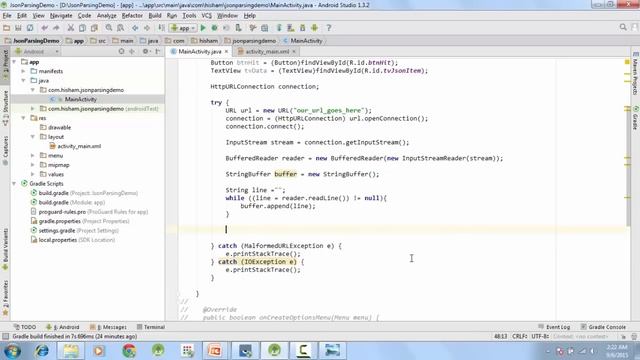The image size is (640, 360).
Task: Navigate Back with the left arrow icon
Action: pos(135,28)
